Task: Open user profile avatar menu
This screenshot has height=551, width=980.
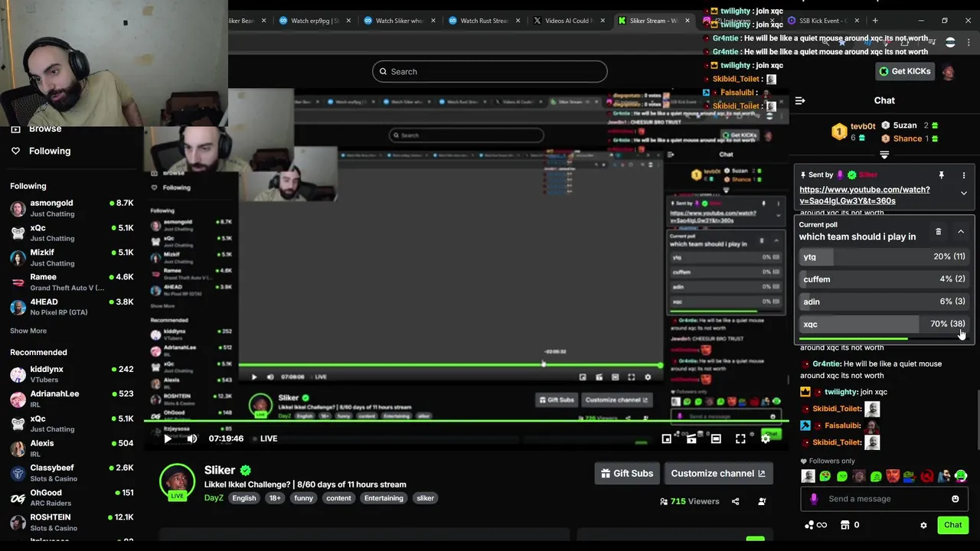Action: tap(949, 71)
